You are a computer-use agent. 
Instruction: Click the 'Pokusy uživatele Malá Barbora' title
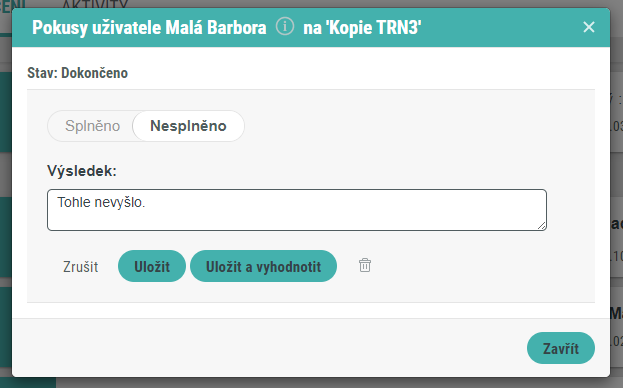(x=149, y=27)
